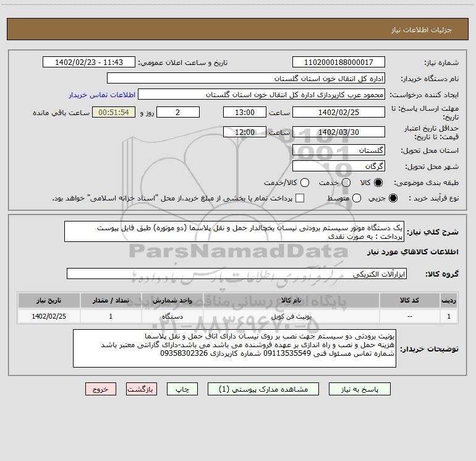Click the توضیحات خریدار notes text area
The height and width of the screenshot is (461, 476).
point(235,348)
